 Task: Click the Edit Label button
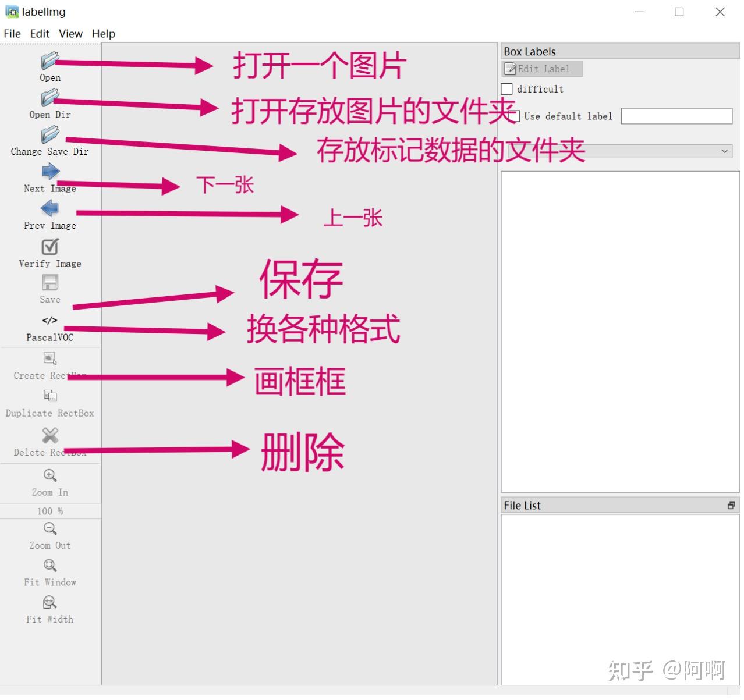[x=542, y=69]
